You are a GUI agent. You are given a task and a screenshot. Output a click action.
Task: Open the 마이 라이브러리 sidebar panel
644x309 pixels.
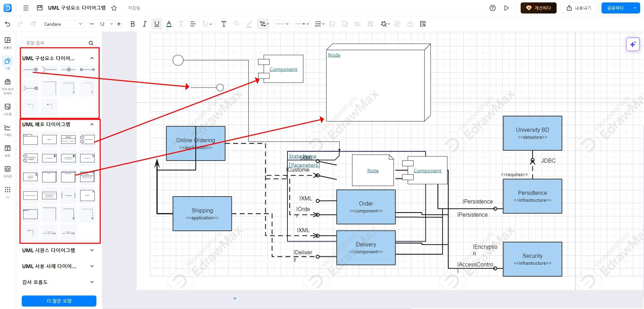point(8,86)
